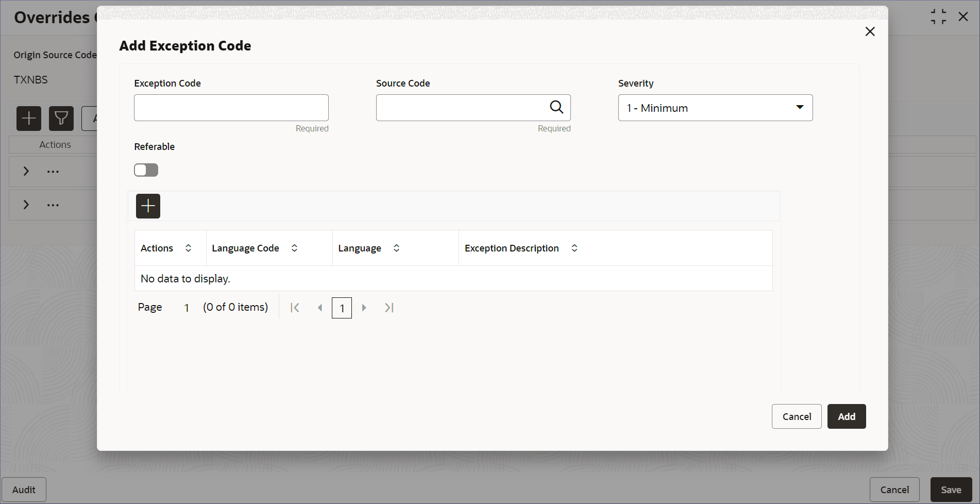Click the previous page arrow
Image resolution: width=980 pixels, height=504 pixels.
pyautogui.click(x=320, y=308)
